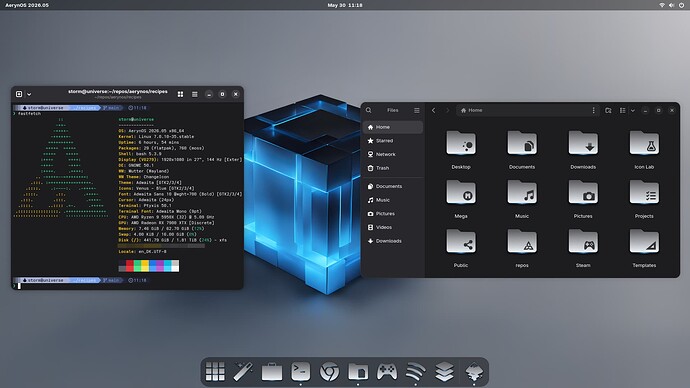This screenshot has width=690, height=388.
Task: Select the Public folder
Action: (x=461, y=242)
